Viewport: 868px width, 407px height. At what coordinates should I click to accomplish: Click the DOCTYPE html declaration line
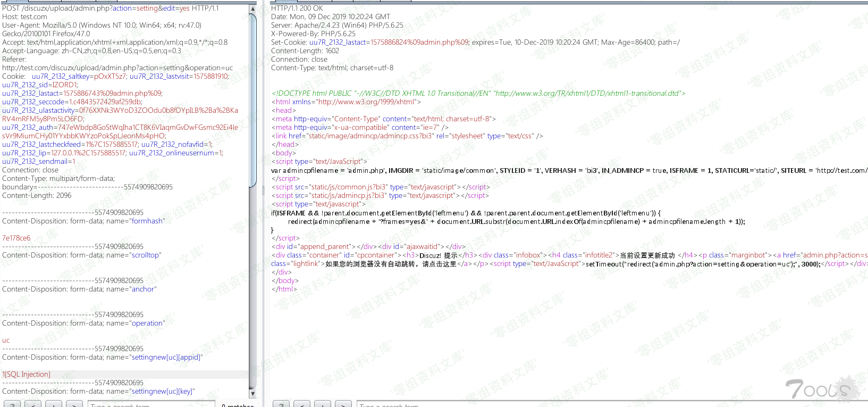pyautogui.click(x=478, y=93)
